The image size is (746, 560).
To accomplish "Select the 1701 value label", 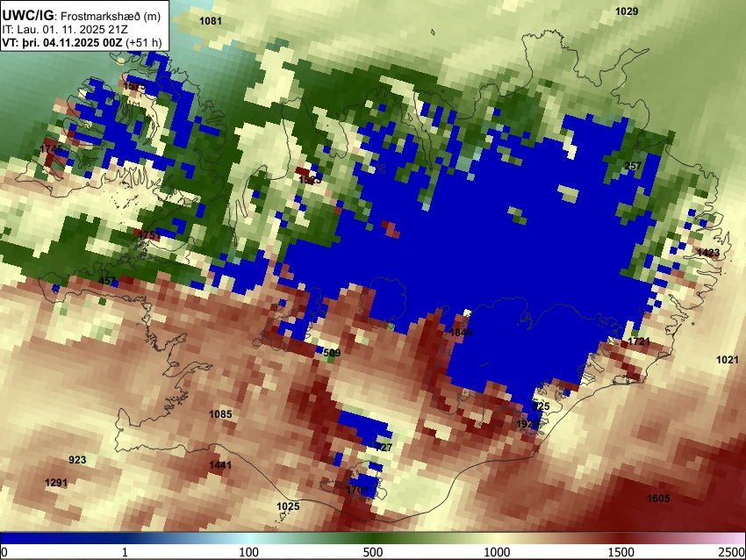I will point(357,490).
